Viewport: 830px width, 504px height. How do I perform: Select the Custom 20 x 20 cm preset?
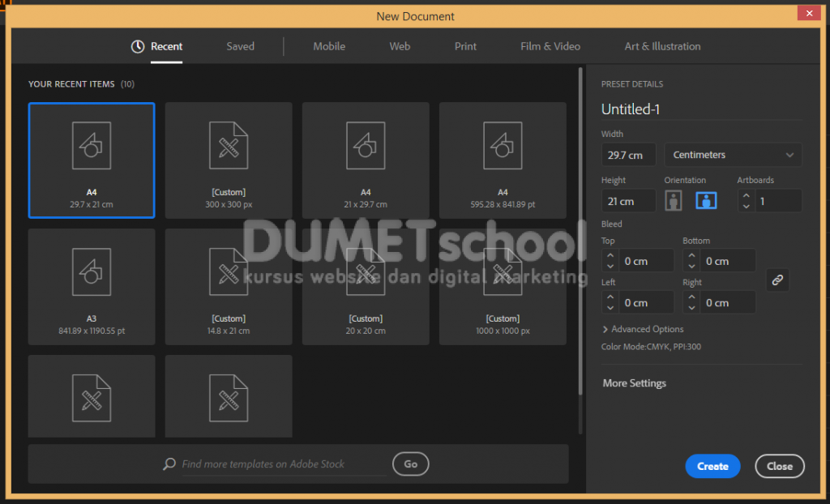tap(366, 286)
